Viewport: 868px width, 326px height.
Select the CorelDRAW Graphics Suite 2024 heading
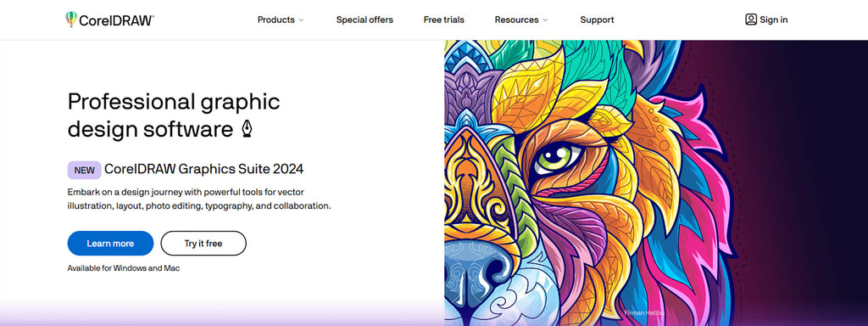(x=203, y=169)
